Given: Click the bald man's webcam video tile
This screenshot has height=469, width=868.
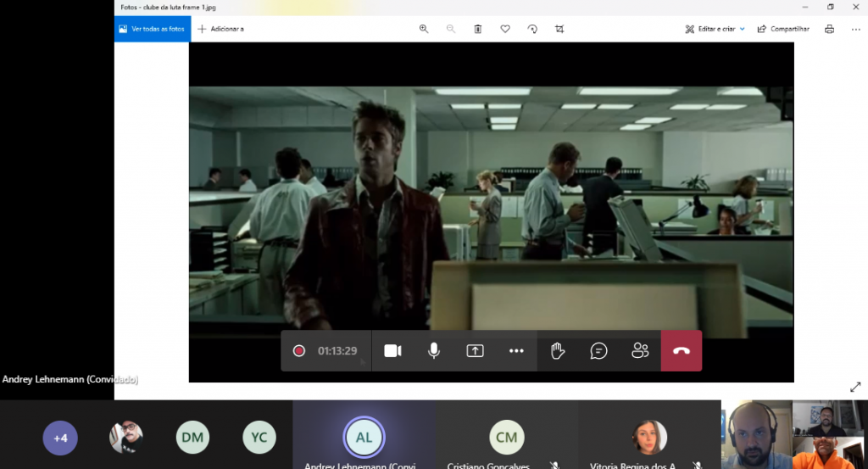Looking at the screenshot, I should click(x=757, y=435).
